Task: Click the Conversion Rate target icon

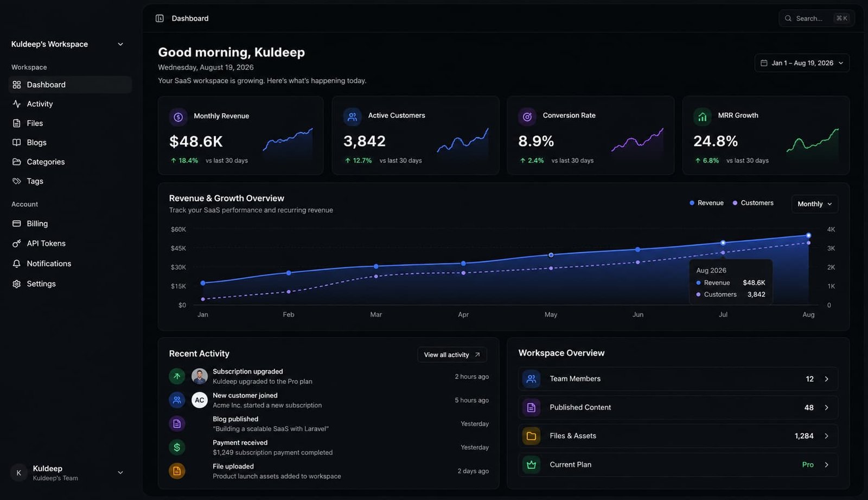Action: [527, 116]
